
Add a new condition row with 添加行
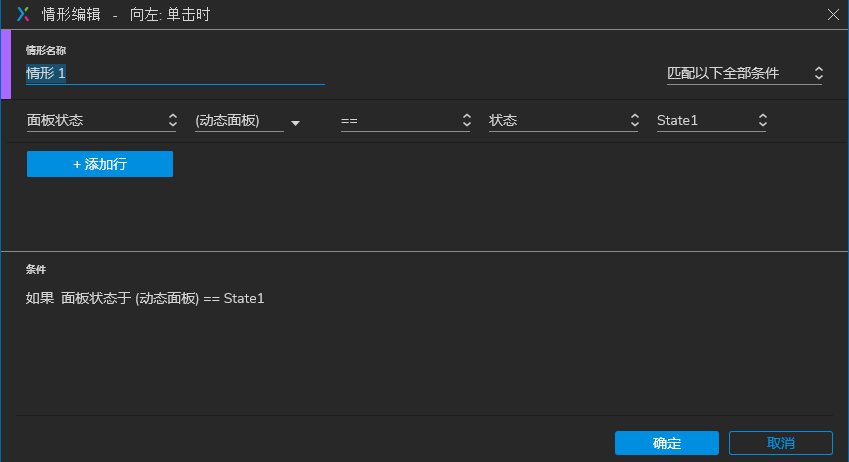coord(100,164)
